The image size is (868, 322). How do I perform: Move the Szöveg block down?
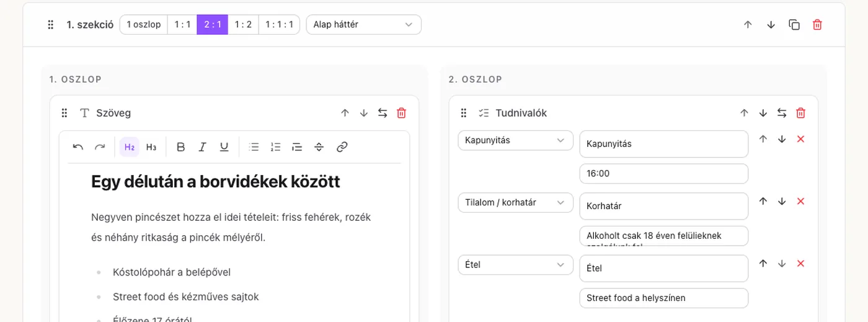[364, 113]
